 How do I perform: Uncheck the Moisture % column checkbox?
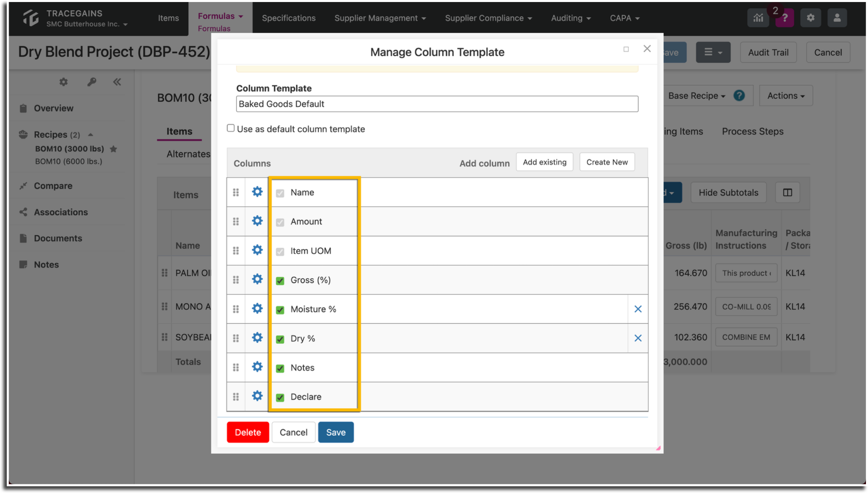coord(280,310)
